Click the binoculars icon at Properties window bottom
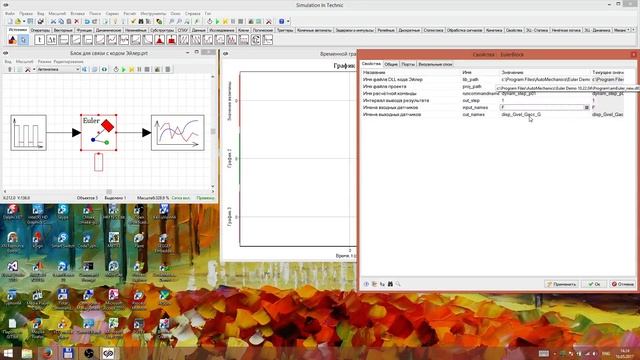 (x=390, y=284)
